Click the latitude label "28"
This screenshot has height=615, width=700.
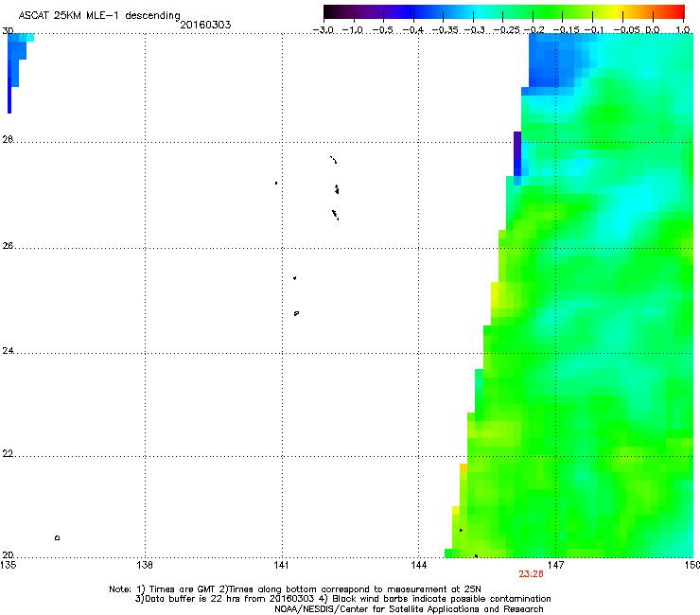point(8,139)
